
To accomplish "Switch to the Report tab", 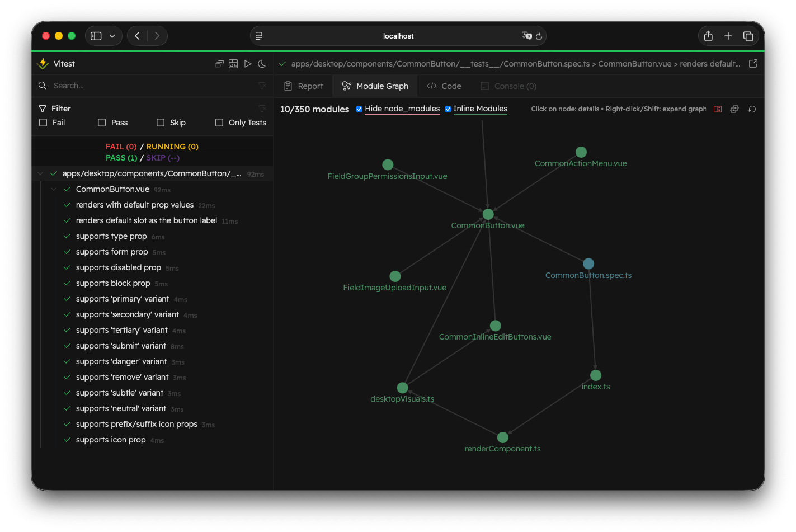I will pos(304,86).
